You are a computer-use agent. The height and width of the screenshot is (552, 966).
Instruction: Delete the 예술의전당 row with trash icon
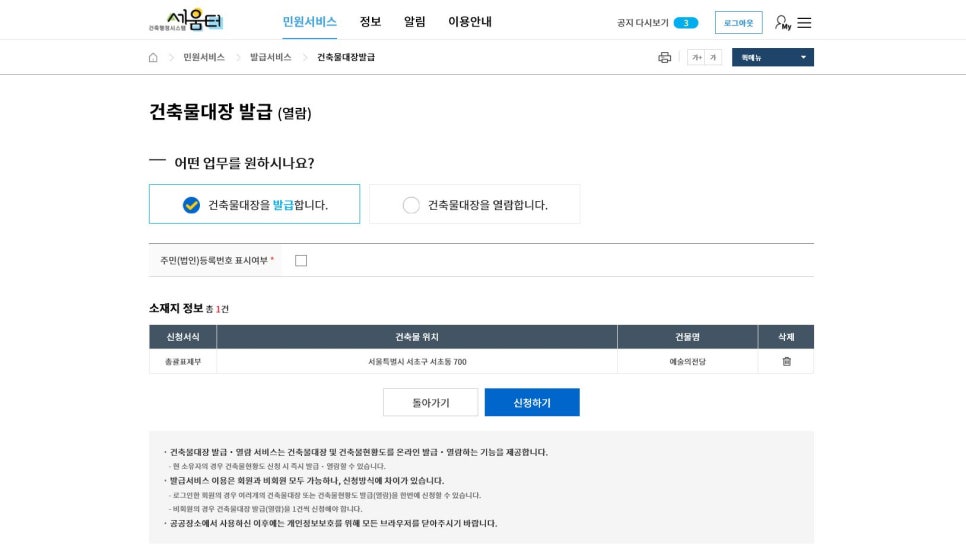786,361
